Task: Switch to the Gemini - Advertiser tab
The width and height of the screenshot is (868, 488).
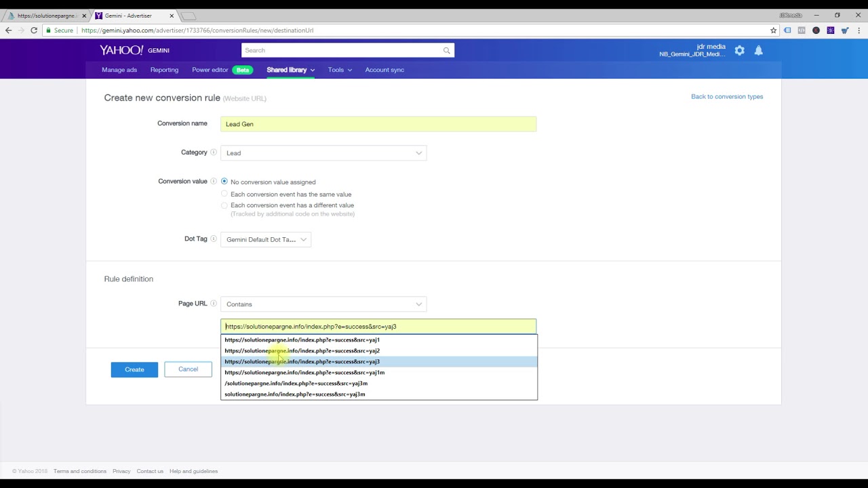Action: point(134,16)
